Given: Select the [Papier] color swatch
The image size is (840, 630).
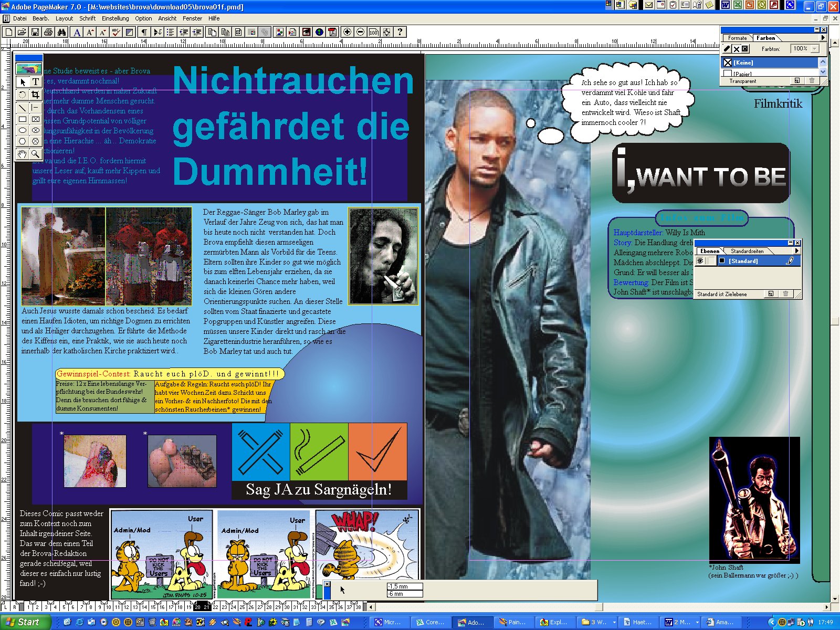Looking at the screenshot, I should click(728, 73).
